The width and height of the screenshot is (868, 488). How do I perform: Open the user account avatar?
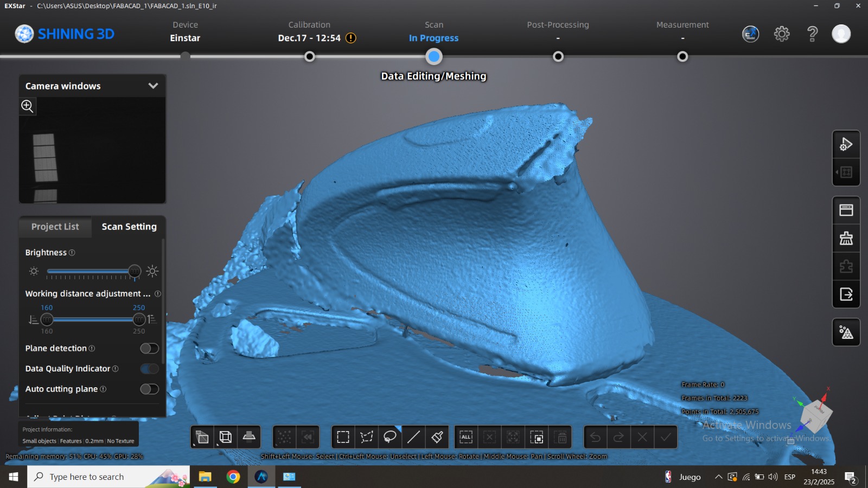841,34
